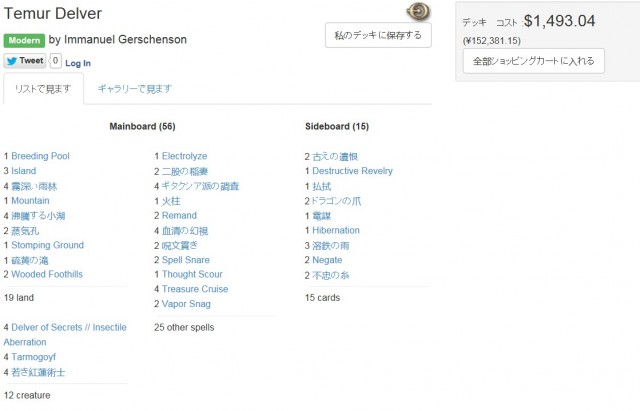
Task: Open the Hibernation sideboard link
Action: (336, 230)
